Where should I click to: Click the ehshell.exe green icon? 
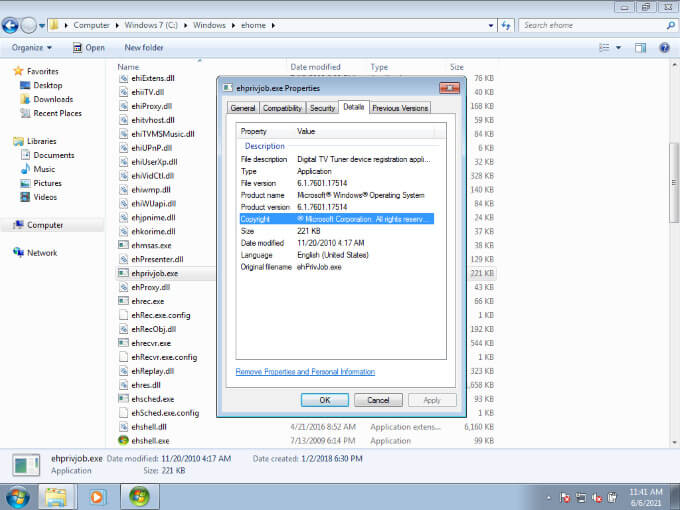(123, 440)
